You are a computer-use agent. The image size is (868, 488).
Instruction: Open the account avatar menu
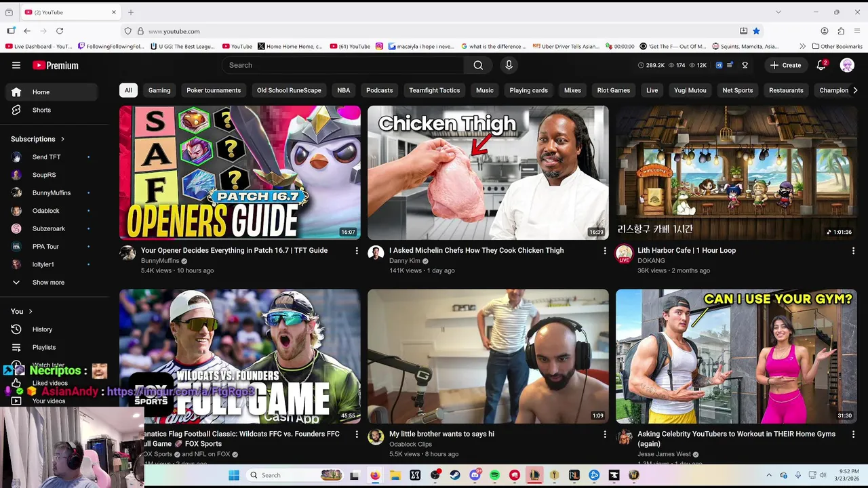click(x=847, y=65)
